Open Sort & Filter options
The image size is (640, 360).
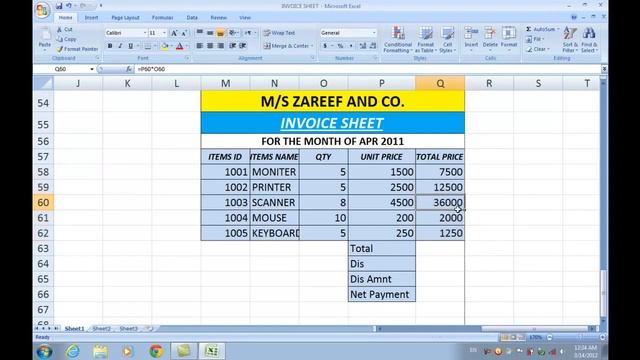click(x=570, y=40)
